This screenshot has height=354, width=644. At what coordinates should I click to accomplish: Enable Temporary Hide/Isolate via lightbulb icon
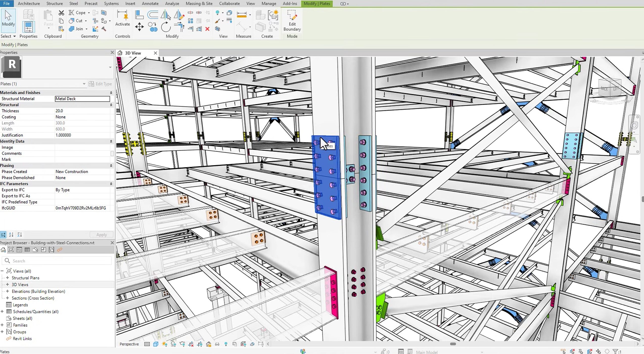coord(226,344)
